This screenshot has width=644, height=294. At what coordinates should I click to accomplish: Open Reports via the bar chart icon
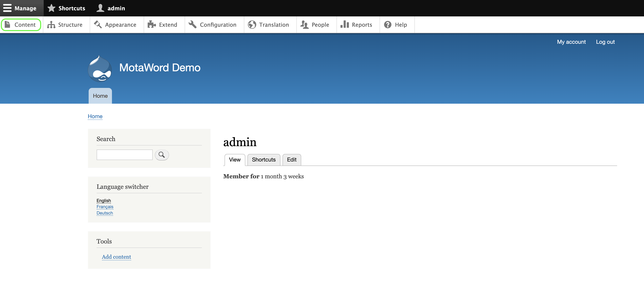coord(344,25)
